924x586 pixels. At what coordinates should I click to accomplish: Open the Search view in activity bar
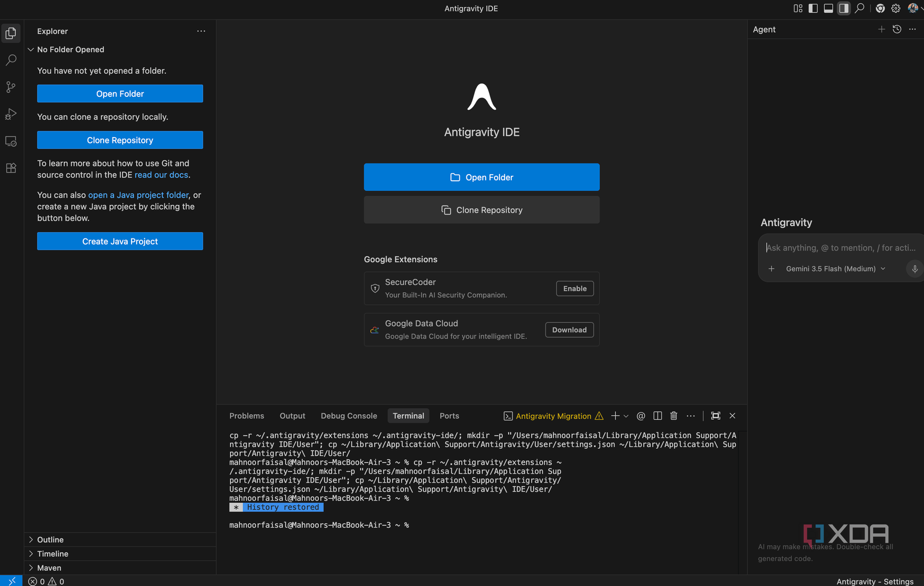(x=11, y=60)
